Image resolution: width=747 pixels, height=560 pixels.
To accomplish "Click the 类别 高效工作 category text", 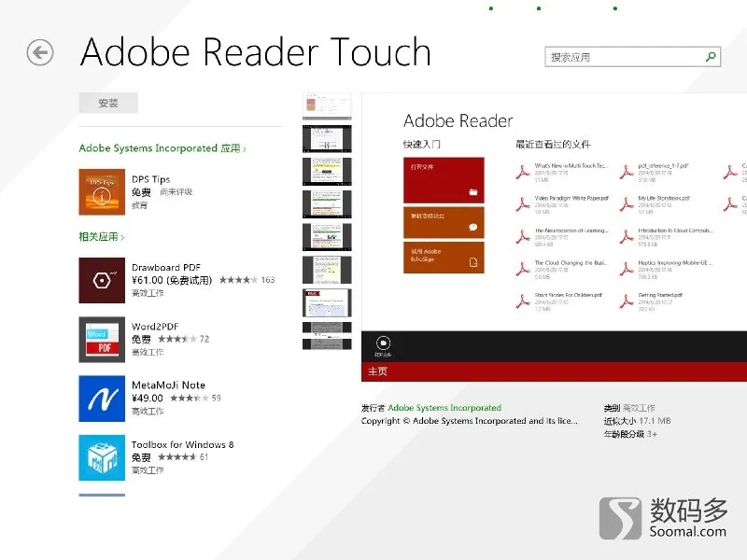I will pos(629,408).
